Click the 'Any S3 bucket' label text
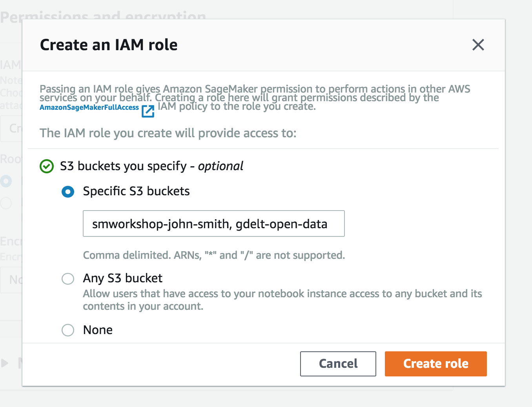 122,278
